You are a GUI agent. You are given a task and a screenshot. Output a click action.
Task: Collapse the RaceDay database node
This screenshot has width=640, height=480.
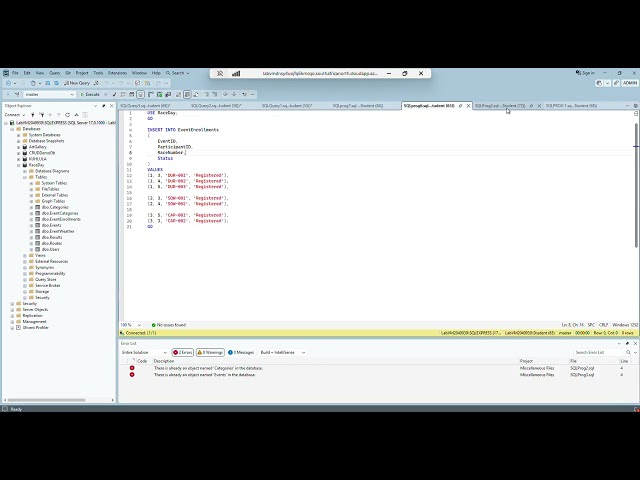click(18, 165)
